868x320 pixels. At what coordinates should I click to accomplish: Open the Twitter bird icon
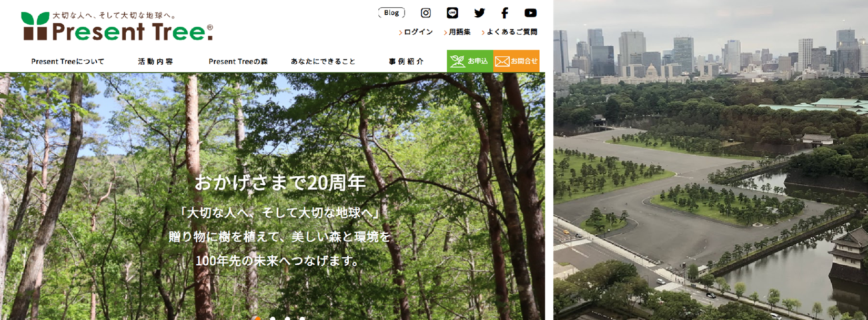[x=479, y=13]
